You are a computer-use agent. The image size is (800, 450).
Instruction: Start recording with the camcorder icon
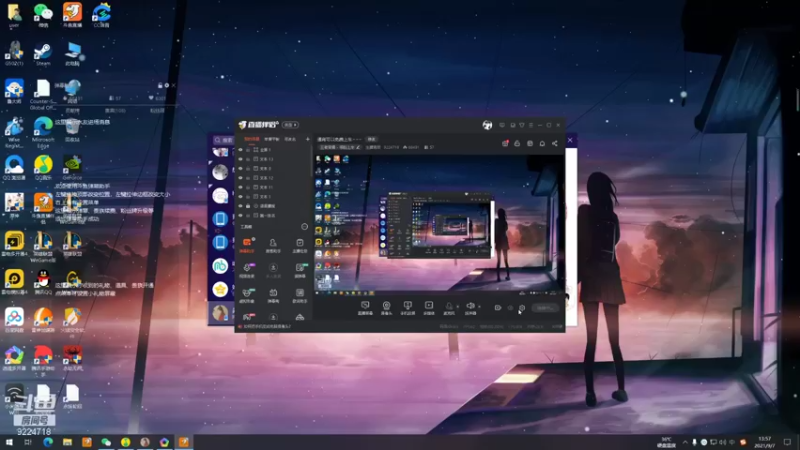pyautogui.click(x=497, y=308)
